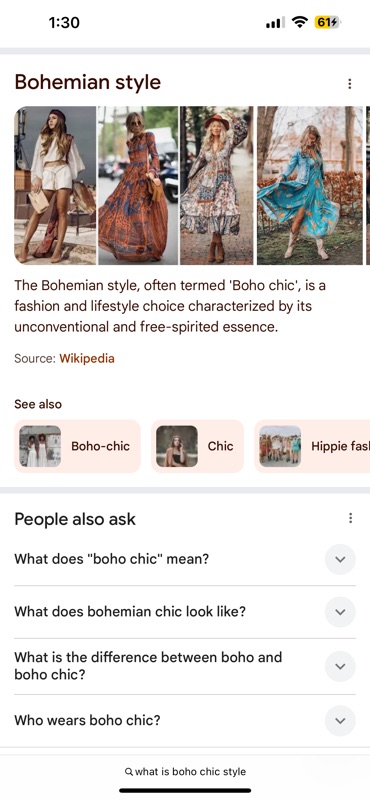Tap the Boho-chic chip thumbnail image
Screen dimensions: 370x800
40,446
